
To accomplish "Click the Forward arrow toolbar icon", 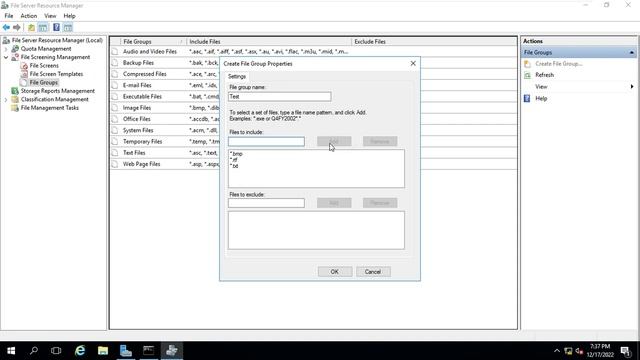I will (x=17, y=27).
